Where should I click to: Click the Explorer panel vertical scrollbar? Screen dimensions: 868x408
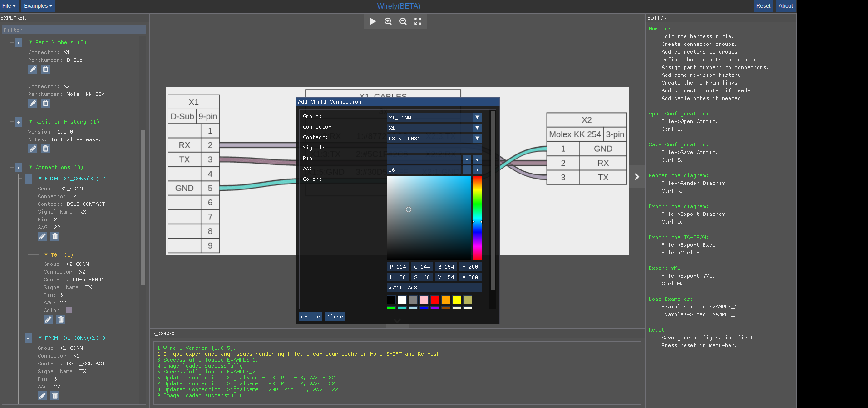143,207
